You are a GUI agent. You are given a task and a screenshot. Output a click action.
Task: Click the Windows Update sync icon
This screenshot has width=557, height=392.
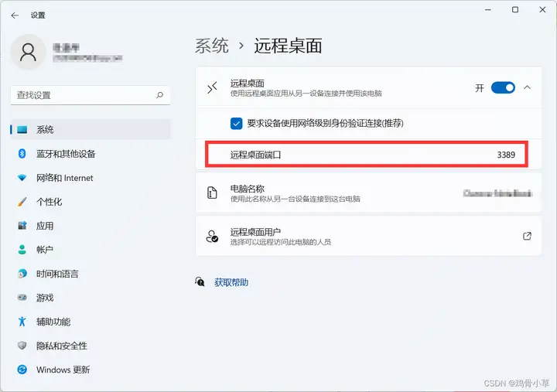(x=22, y=370)
